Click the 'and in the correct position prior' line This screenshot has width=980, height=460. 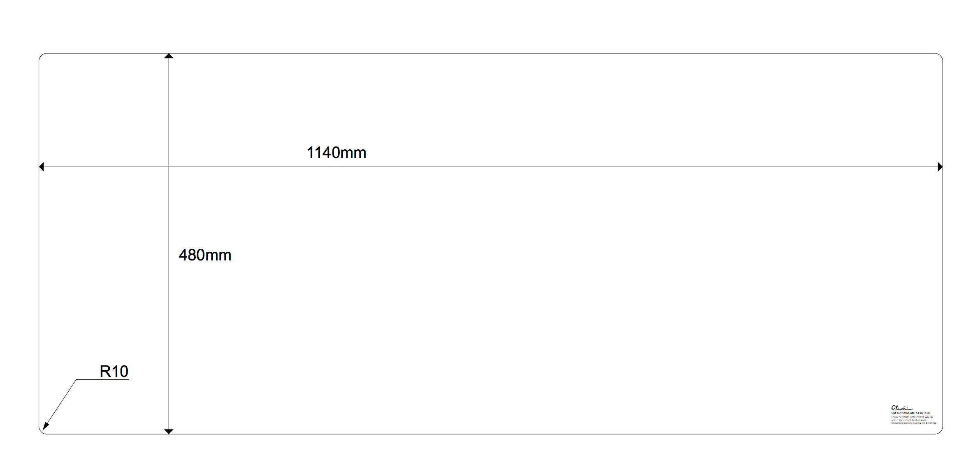[x=908, y=420]
